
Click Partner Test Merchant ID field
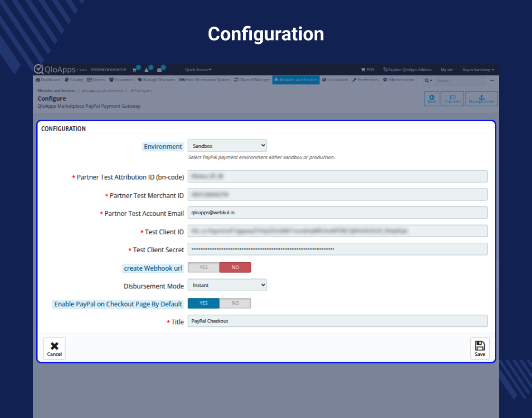pos(338,194)
